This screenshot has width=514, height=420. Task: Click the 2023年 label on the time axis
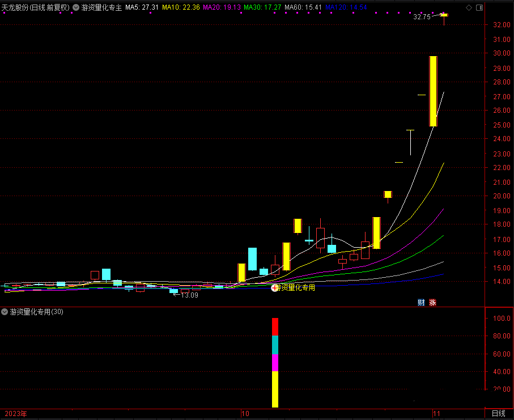tap(16, 414)
